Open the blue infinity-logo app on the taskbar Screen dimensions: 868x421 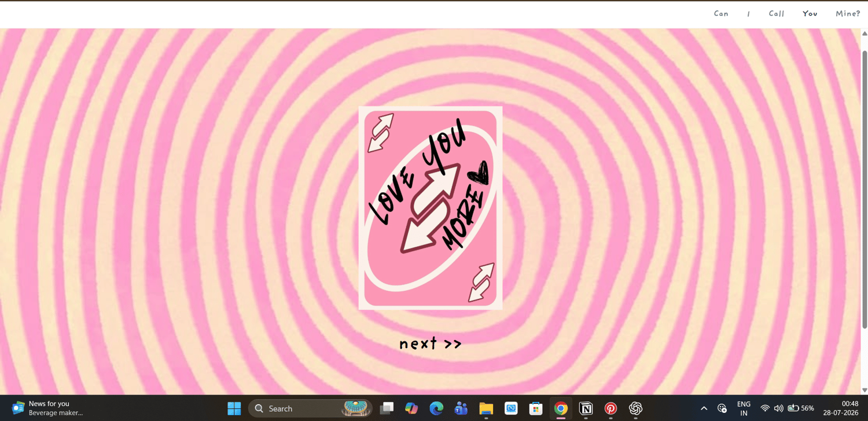511,408
